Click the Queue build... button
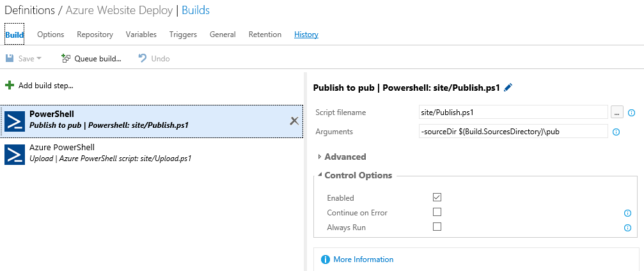 pyautogui.click(x=91, y=59)
